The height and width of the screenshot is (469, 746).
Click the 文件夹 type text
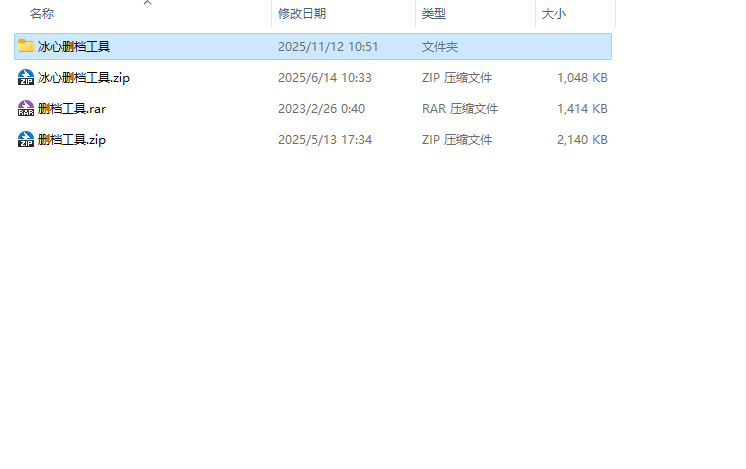click(x=440, y=46)
